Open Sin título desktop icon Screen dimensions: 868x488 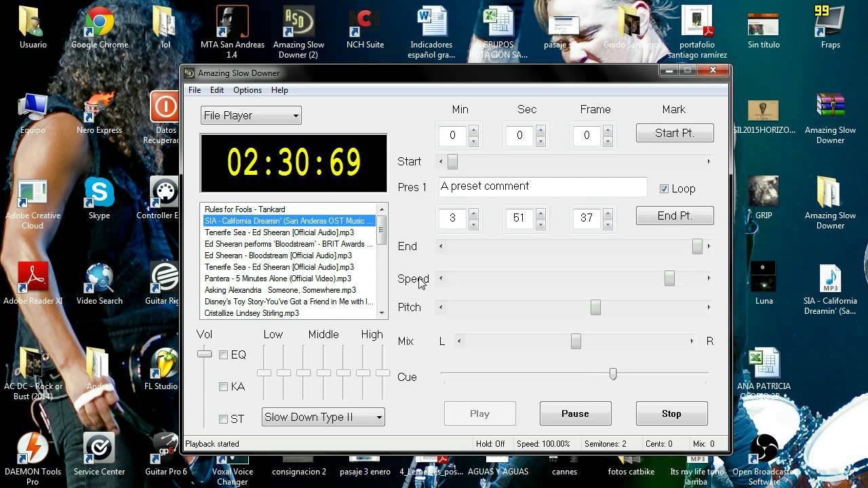tap(764, 27)
